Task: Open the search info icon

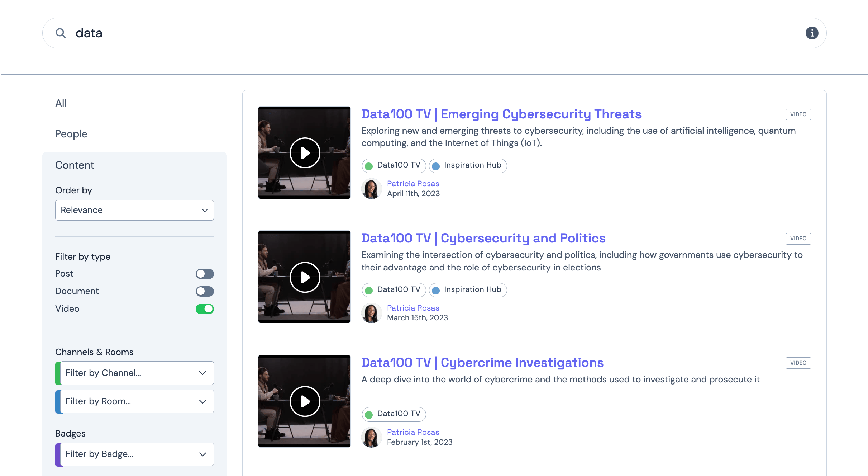Action: coord(812,33)
